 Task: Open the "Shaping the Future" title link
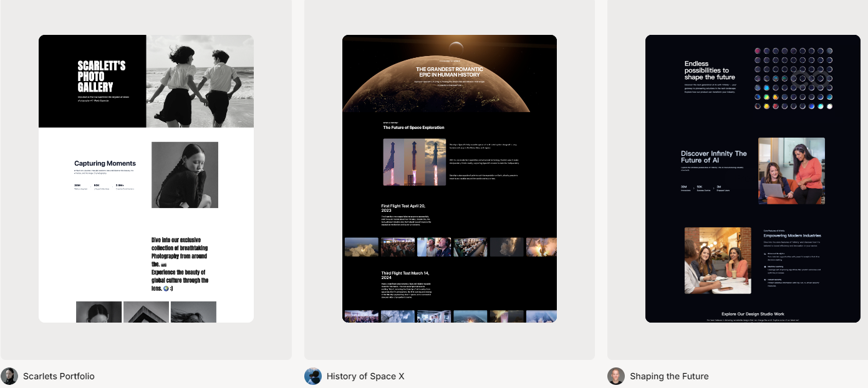click(x=669, y=376)
